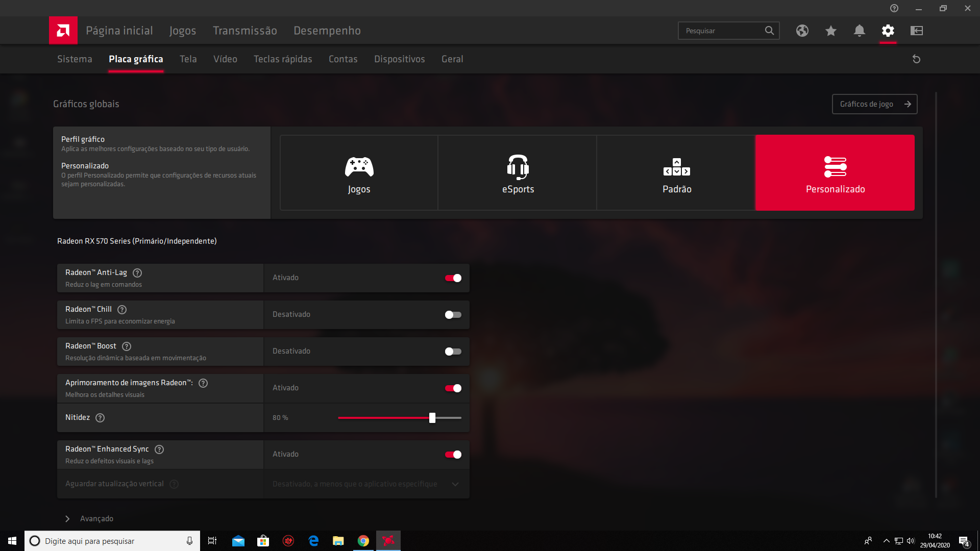
Task: Switch to Vídeo sub-tab
Action: click(225, 59)
